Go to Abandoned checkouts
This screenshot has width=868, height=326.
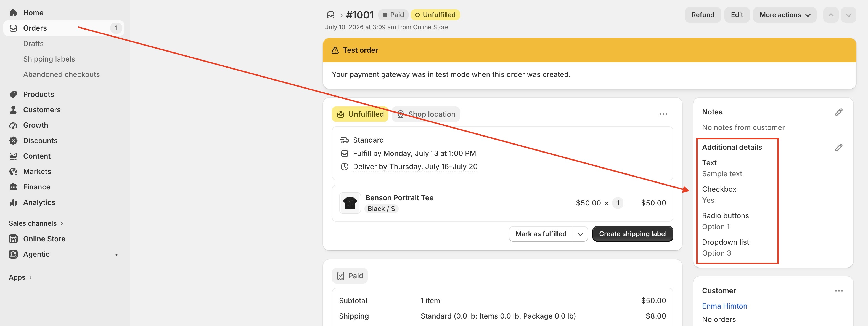(x=61, y=74)
